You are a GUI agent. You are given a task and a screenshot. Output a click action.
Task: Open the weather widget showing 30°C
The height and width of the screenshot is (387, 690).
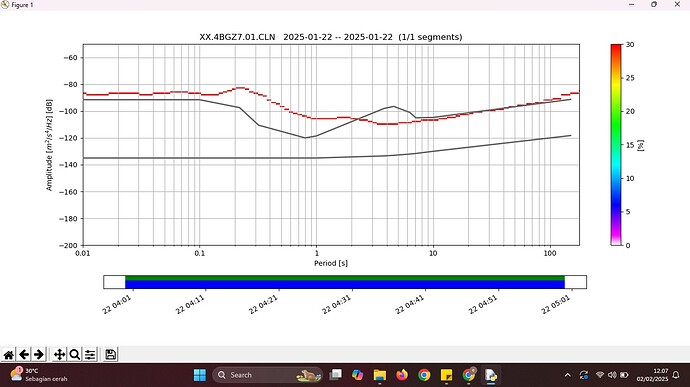click(39, 375)
